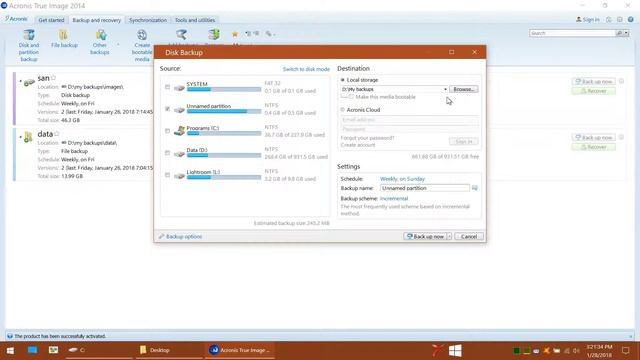The width and height of the screenshot is (640, 360).
Task: Open Disk and partition backup tool
Action: (x=29, y=45)
